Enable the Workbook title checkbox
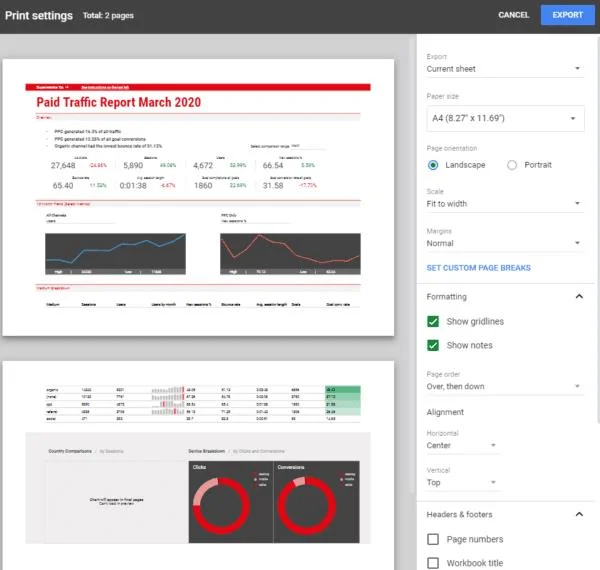The height and width of the screenshot is (570, 600). [x=433, y=563]
